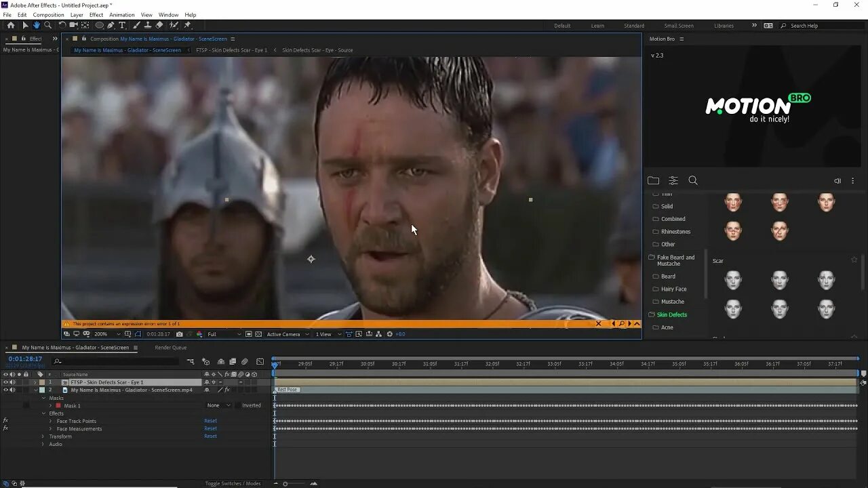This screenshot has width=868, height=488.
Task: Open Motion Bro folder icon
Action: (x=653, y=180)
